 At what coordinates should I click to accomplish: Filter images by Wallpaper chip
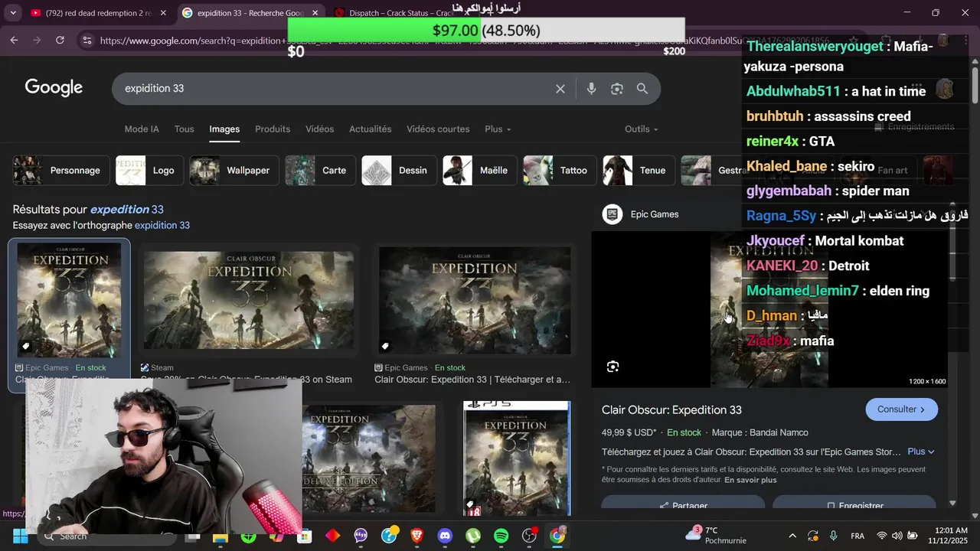pos(235,171)
